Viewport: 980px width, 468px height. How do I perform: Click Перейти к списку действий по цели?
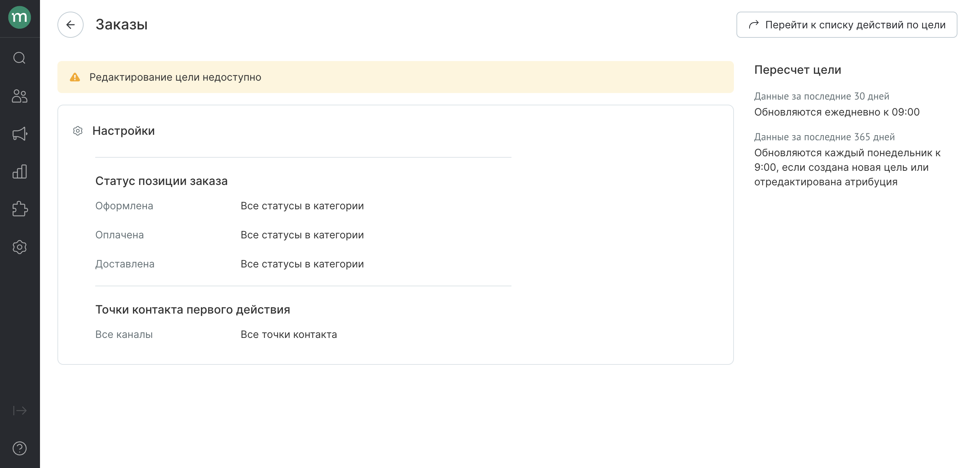tap(847, 25)
